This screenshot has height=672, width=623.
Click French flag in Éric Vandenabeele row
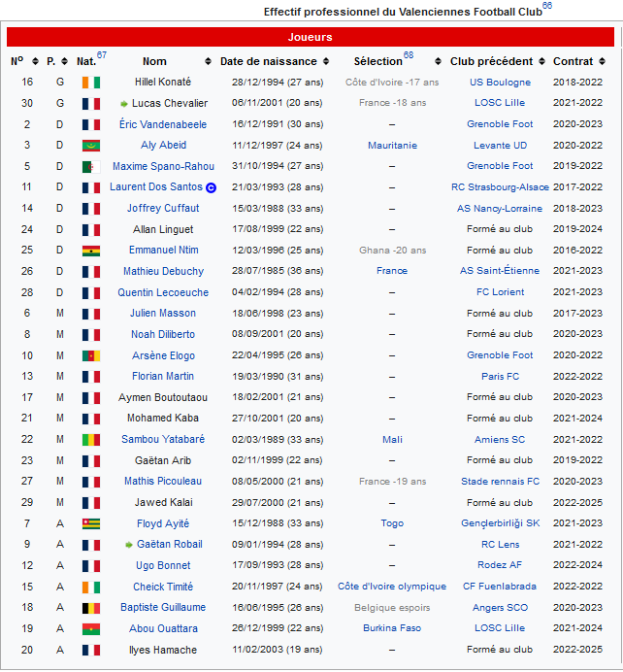(91, 124)
